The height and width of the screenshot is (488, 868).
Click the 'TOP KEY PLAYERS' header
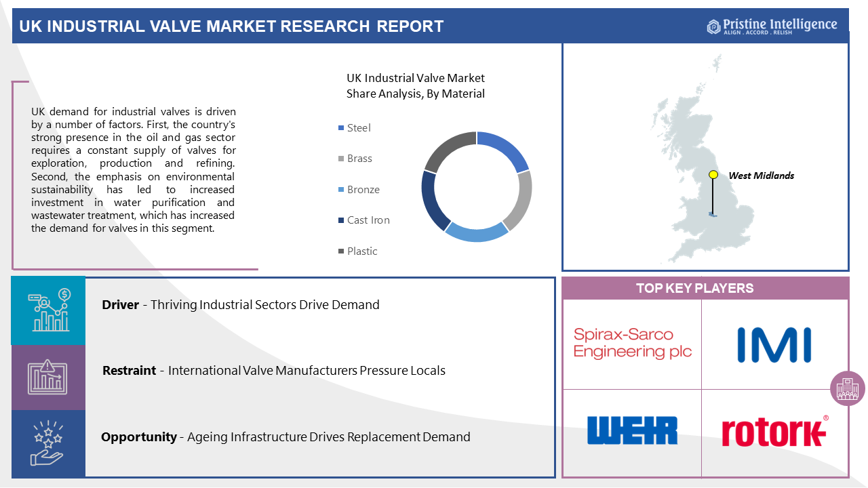click(695, 288)
